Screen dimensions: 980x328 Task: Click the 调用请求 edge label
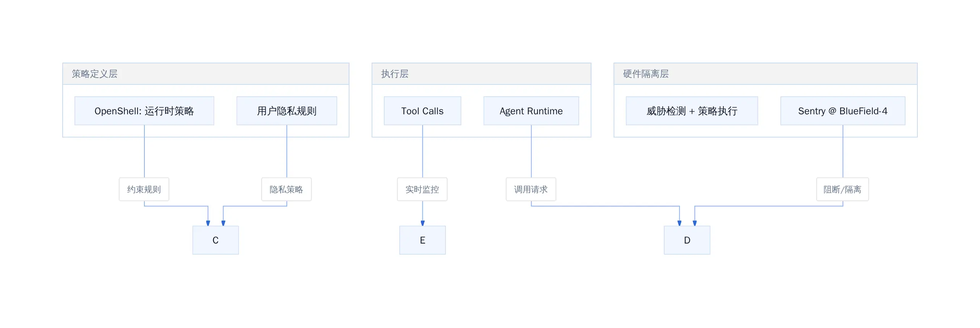(531, 189)
